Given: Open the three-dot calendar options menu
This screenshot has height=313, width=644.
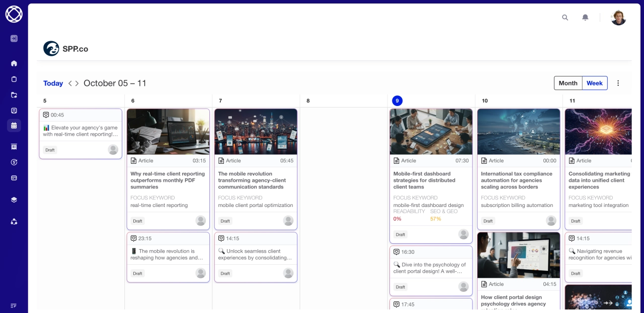Looking at the screenshot, I should [618, 83].
